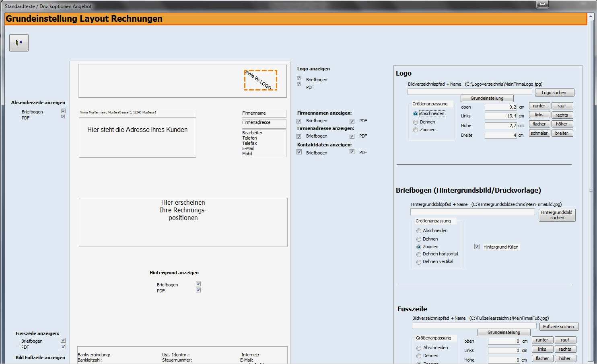Click the exit door icon top left

coord(18,42)
